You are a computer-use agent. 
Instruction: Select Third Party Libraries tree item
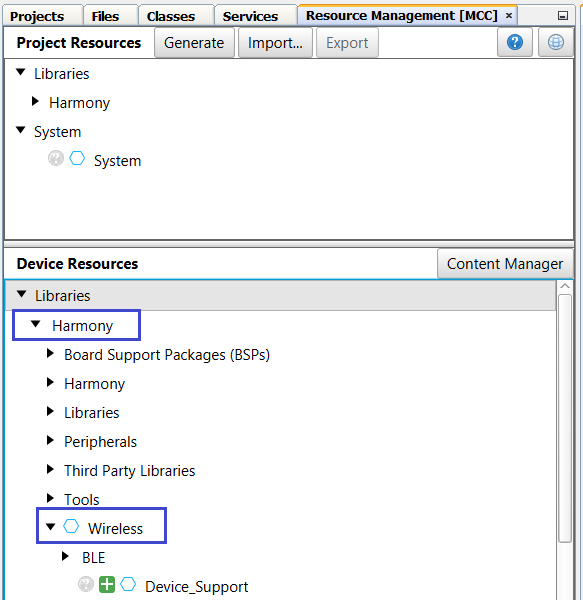coord(130,471)
